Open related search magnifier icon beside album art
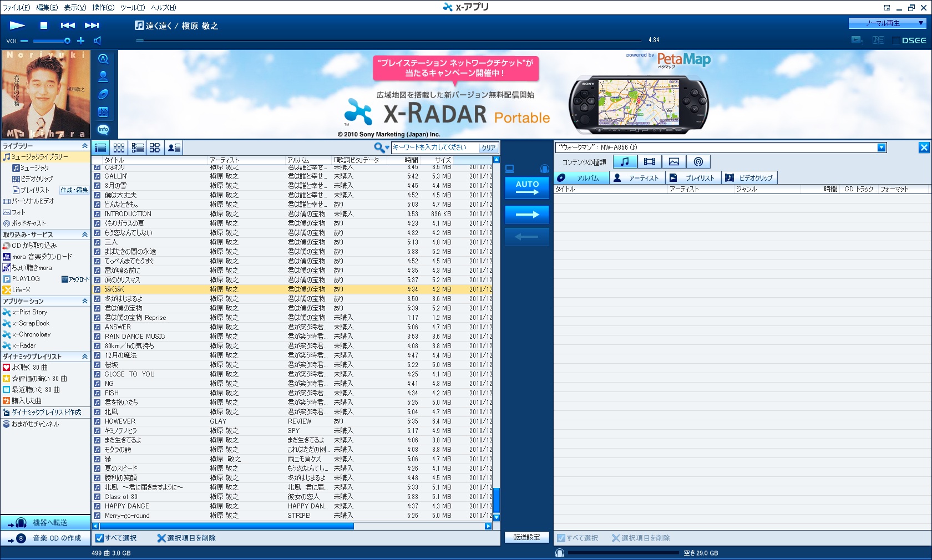This screenshot has height=560, width=932. (x=103, y=59)
